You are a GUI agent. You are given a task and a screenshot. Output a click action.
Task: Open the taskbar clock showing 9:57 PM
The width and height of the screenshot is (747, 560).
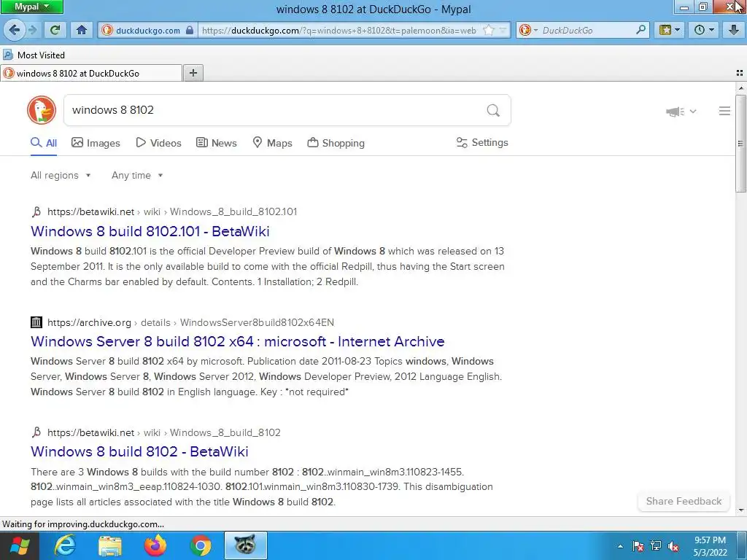pos(710,546)
